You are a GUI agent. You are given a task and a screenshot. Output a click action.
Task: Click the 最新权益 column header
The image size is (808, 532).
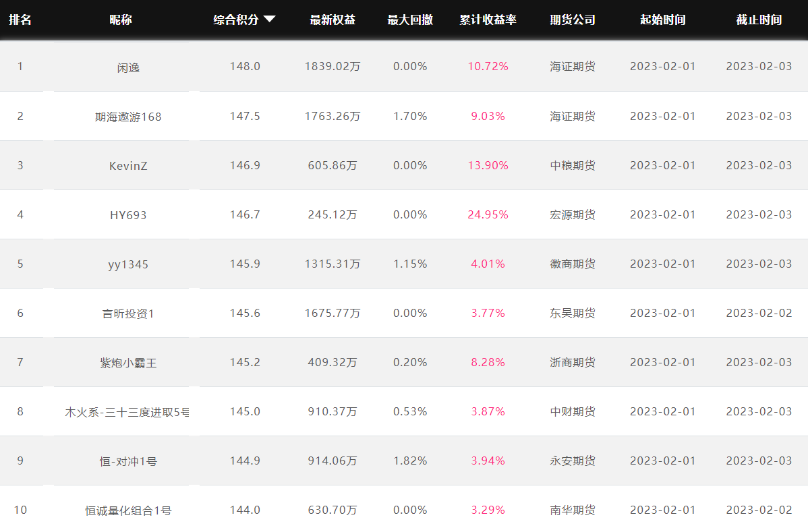333,20
